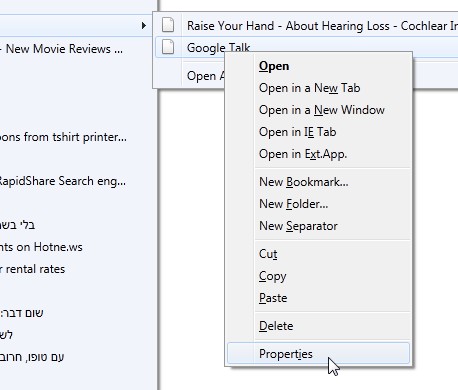This screenshot has width=458, height=390.
Task: Click page icon beside Google Talk
Action: [x=168, y=47]
